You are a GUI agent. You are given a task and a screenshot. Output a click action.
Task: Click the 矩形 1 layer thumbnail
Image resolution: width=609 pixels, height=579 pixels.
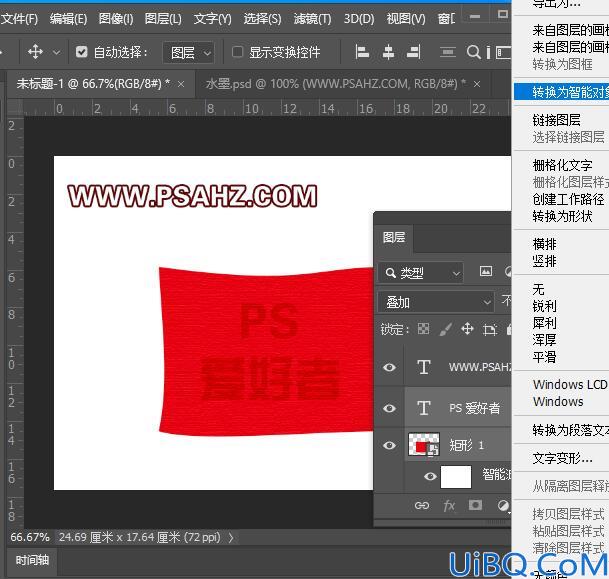pyautogui.click(x=424, y=445)
